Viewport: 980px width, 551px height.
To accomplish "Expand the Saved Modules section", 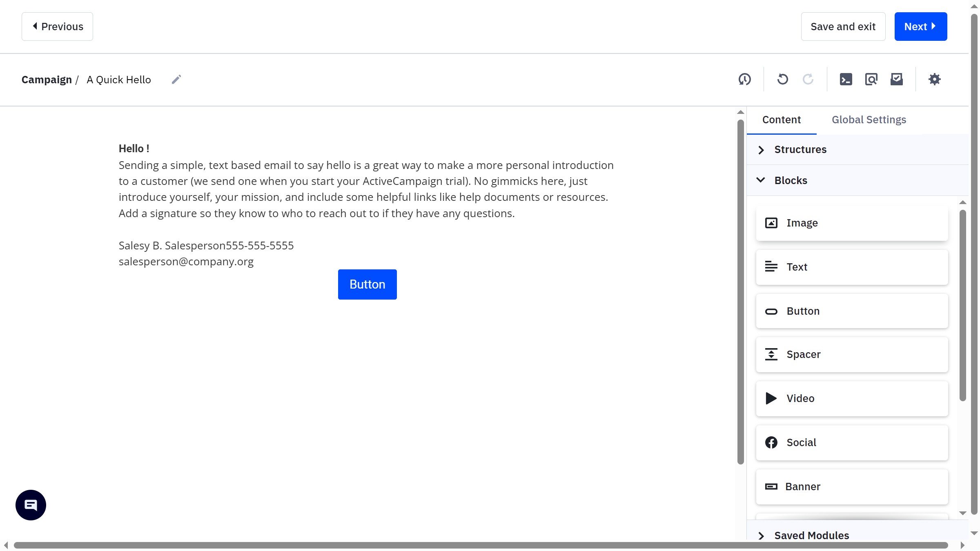I will click(x=811, y=535).
